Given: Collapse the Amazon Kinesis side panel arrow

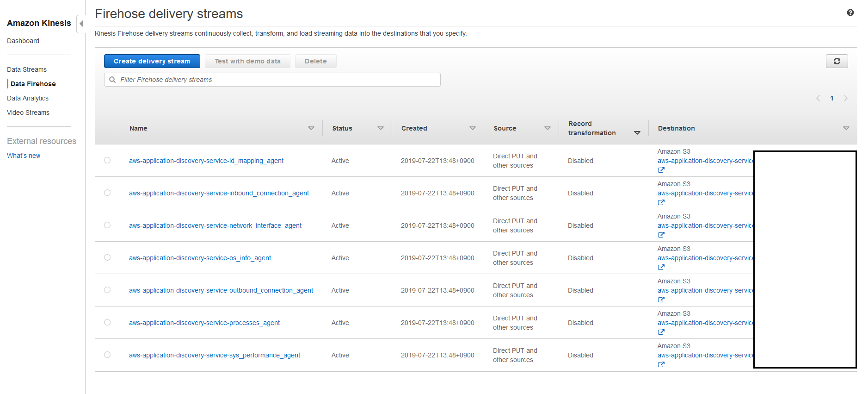Looking at the screenshot, I should [81, 24].
